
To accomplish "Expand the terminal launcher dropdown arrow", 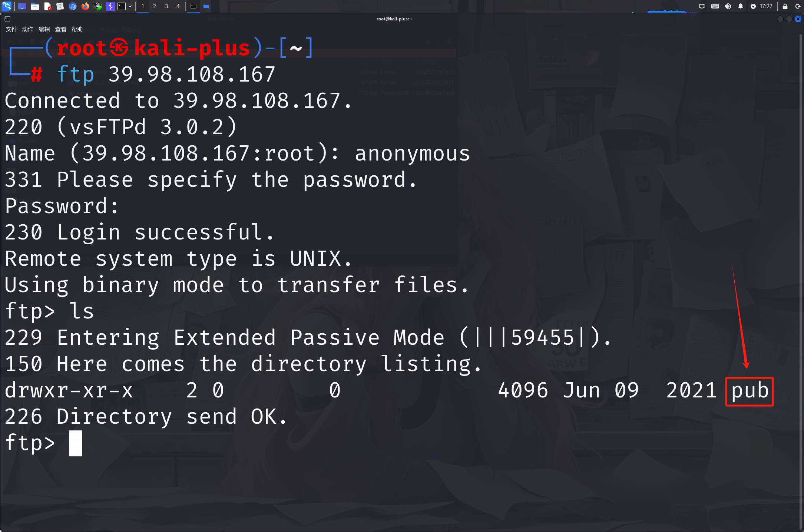I will tap(130, 6).
